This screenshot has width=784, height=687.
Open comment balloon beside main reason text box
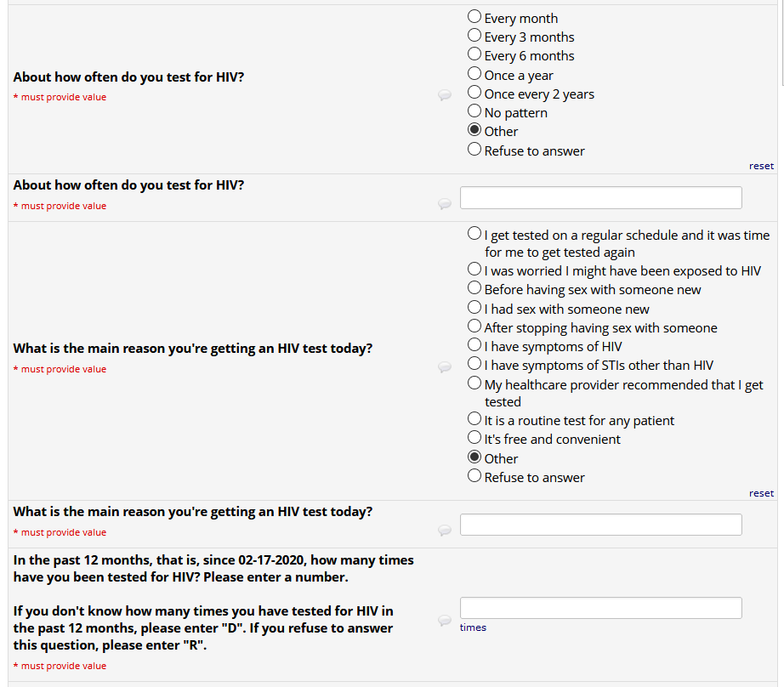pyautogui.click(x=444, y=531)
